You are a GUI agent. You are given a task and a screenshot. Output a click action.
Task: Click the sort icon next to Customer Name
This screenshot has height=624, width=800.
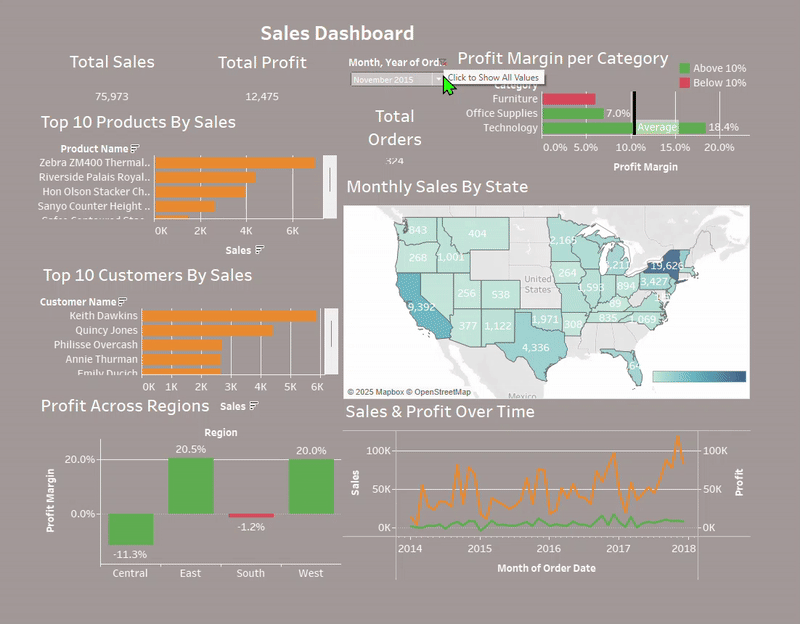click(122, 302)
